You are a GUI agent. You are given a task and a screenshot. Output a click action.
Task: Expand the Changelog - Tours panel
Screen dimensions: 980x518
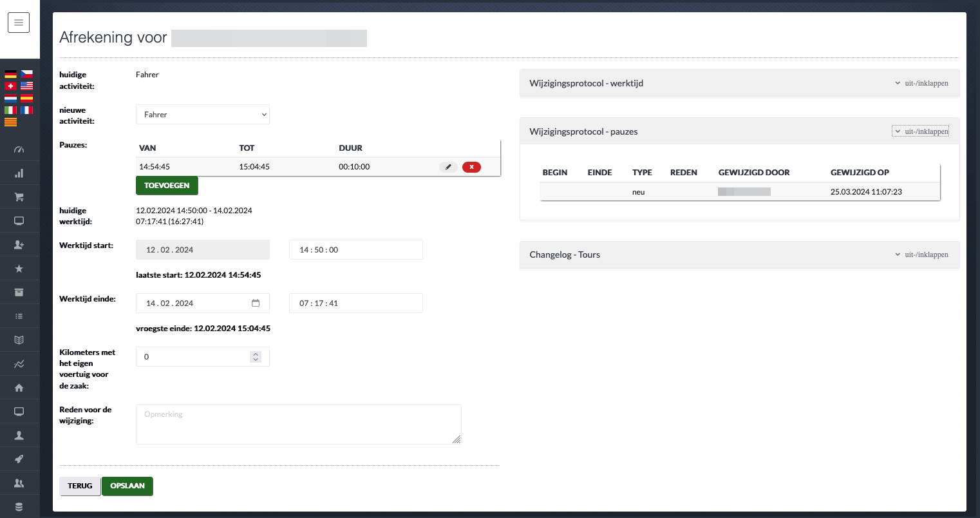(921, 254)
